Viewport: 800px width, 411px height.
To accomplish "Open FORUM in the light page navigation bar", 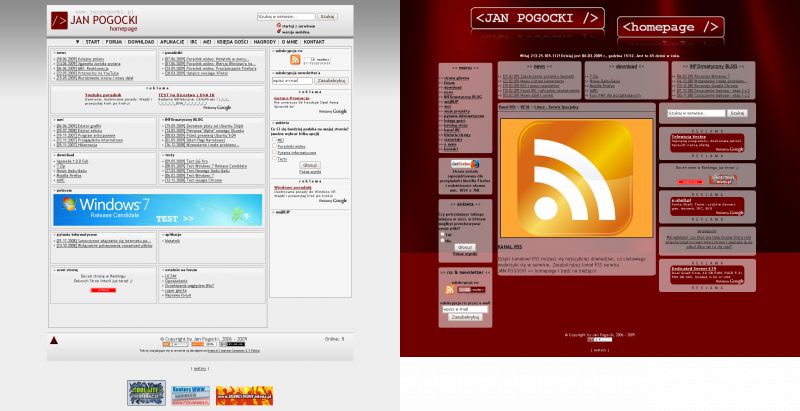I will pyautogui.click(x=114, y=42).
